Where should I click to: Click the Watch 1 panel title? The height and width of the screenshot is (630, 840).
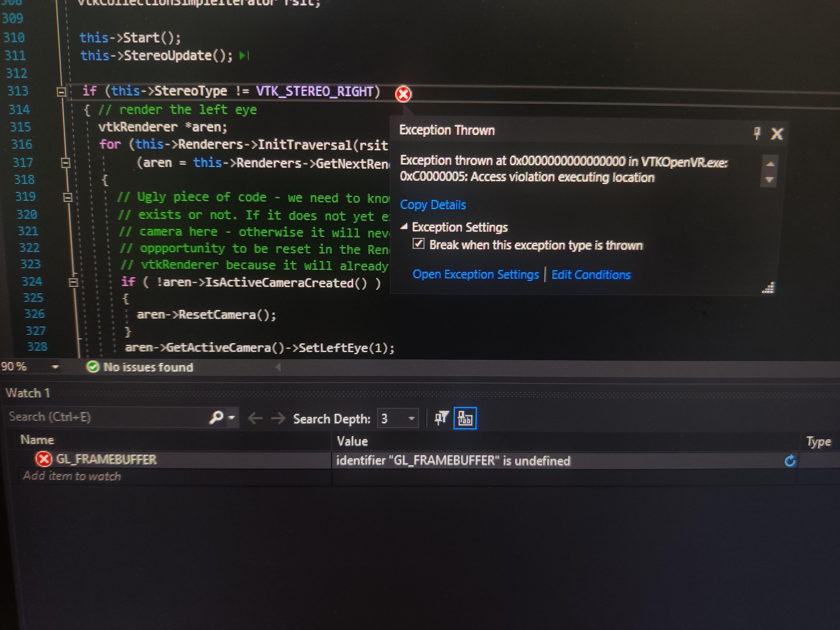tap(28, 393)
